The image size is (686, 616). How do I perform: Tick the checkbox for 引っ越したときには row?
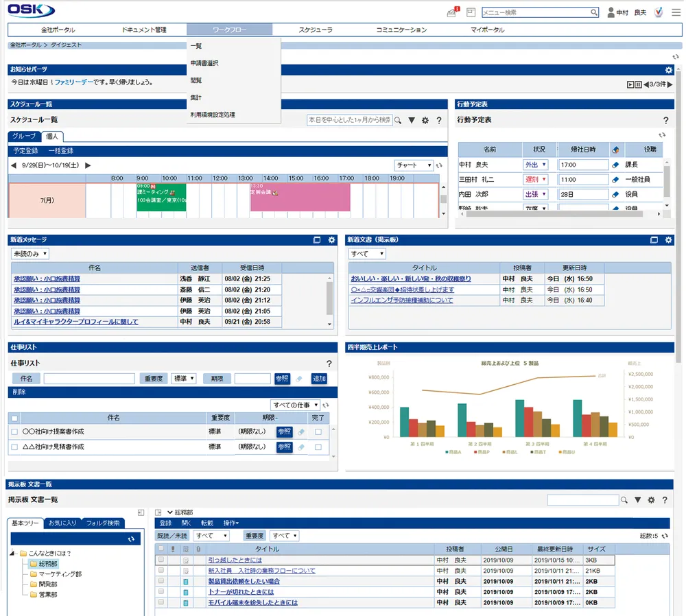tap(161, 560)
